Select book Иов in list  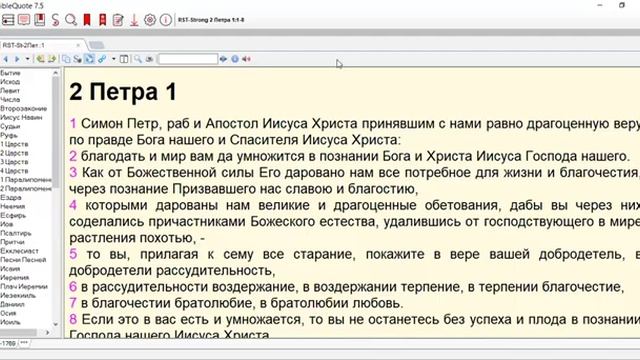click(7, 224)
